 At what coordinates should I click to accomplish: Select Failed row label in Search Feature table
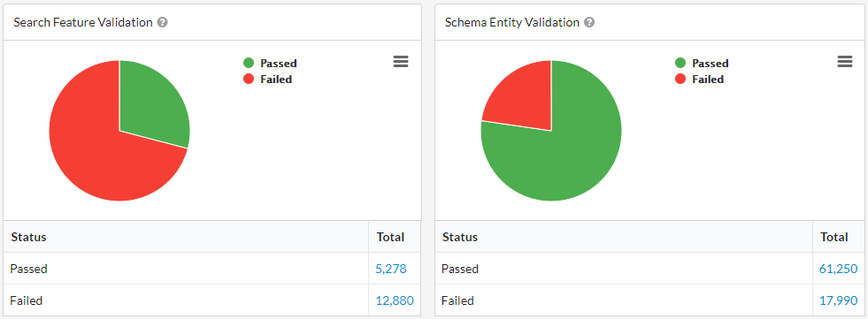click(27, 300)
